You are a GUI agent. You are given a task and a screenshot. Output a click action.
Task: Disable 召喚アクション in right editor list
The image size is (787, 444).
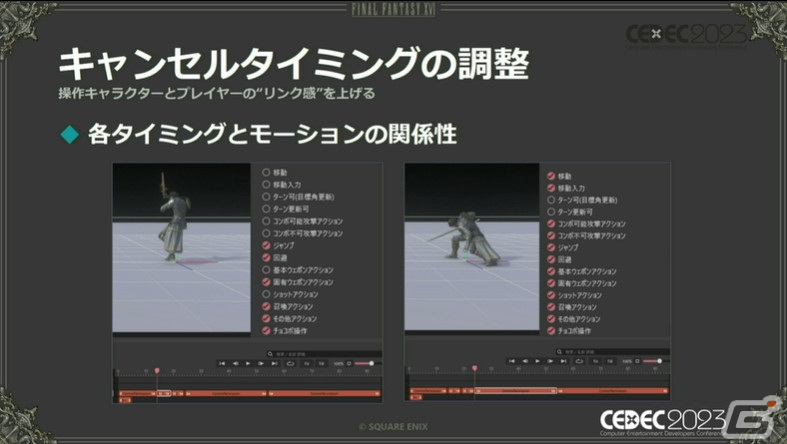point(551,307)
